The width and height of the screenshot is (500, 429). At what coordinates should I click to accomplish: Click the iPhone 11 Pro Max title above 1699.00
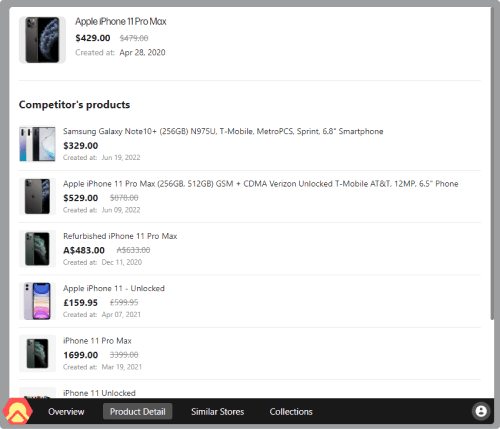click(97, 341)
